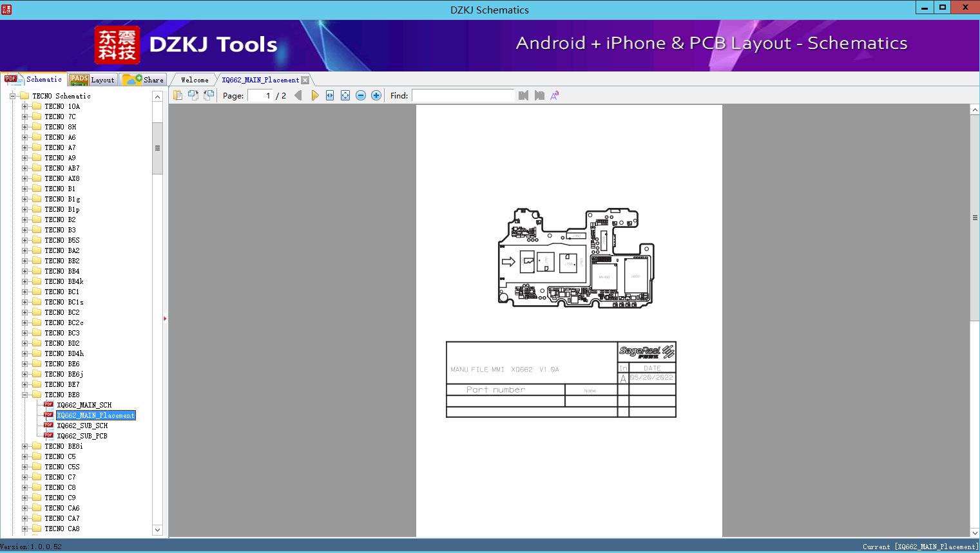The image size is (980, 553).
Task: Switch to the Layout tab
Action: click(x=93, y=80)
